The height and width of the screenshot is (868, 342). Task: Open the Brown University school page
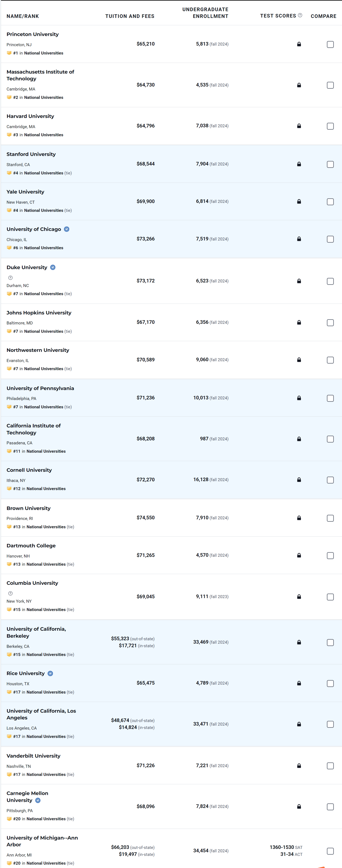coord(29,508)
